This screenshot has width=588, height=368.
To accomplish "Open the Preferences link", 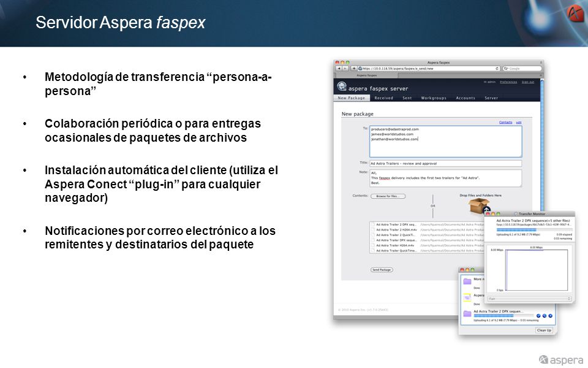I will [508, 82].
